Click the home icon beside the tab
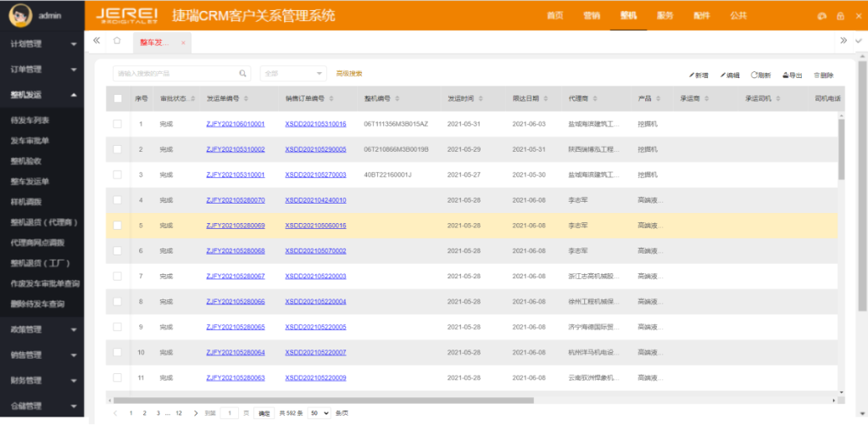Image resolution: width=868 pixels, height=425 pixels. coord(117,41)
